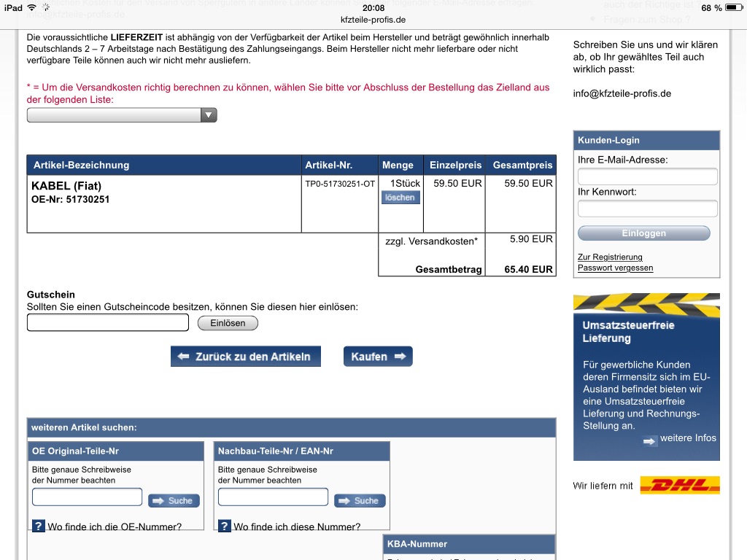
Task: Open the Passwort vergessen link
Action: (x=615, y=268)
